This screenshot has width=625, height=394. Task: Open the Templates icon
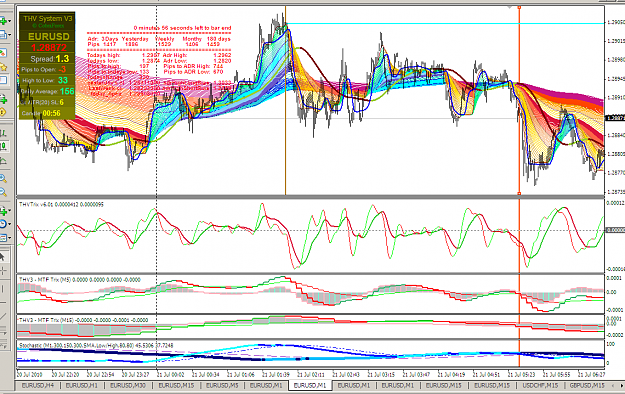3,238
